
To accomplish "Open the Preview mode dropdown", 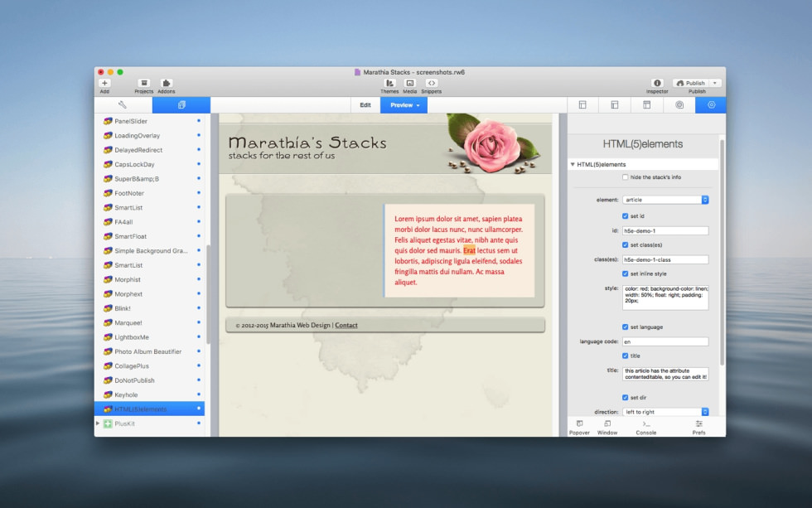I will [404, 105].
